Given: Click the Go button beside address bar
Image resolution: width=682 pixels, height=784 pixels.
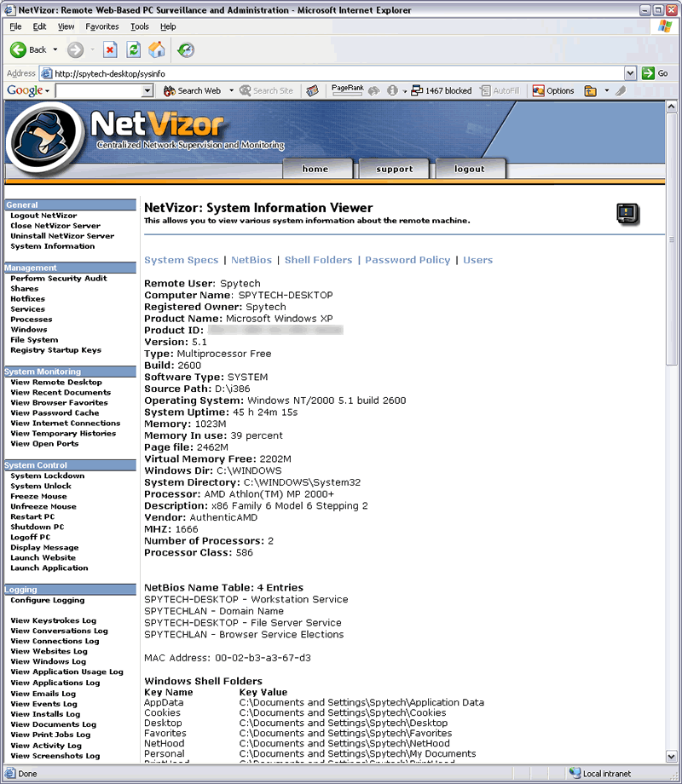Looking at the screenshot, I should point(655,73).
